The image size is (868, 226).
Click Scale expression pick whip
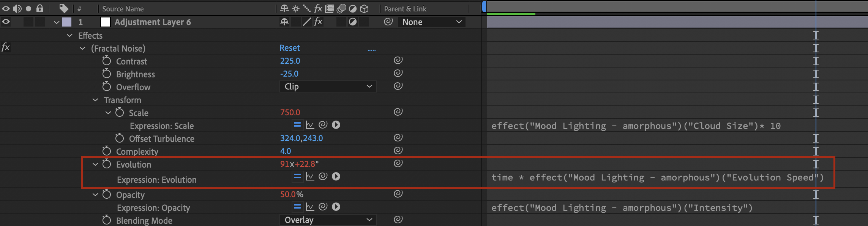pyautogui.click(x=323, y=125)
